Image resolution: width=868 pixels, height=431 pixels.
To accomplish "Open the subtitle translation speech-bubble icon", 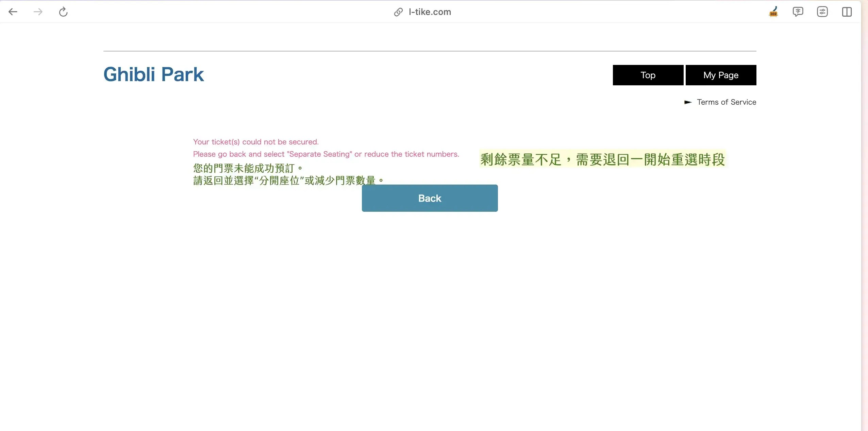I will pos(798,12).
